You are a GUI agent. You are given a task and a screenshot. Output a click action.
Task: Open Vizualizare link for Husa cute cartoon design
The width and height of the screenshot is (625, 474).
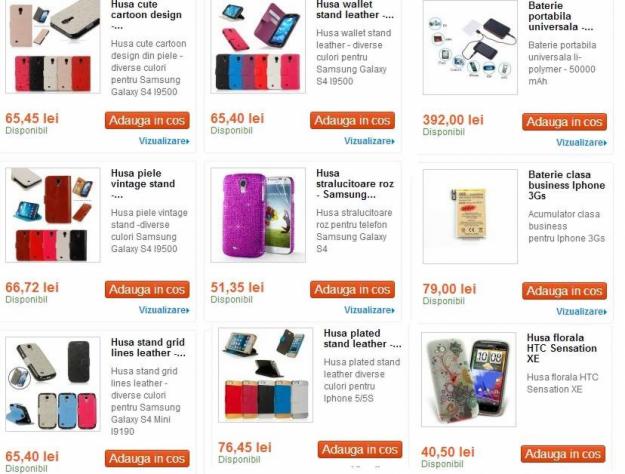pyautogui.click(x=164, y=141)
